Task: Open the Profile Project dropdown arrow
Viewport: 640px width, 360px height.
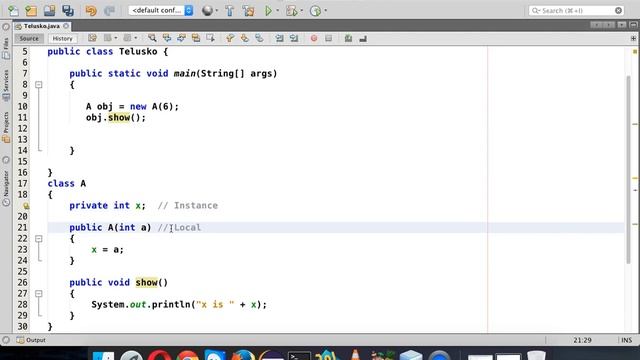Action: [x=325, y=11]
